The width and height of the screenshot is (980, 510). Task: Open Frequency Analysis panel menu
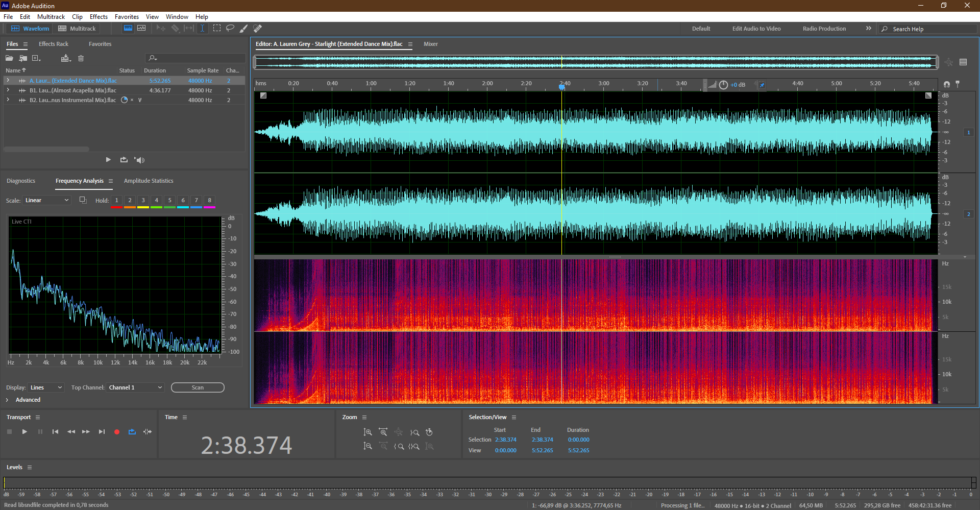(x=111, y=181)
